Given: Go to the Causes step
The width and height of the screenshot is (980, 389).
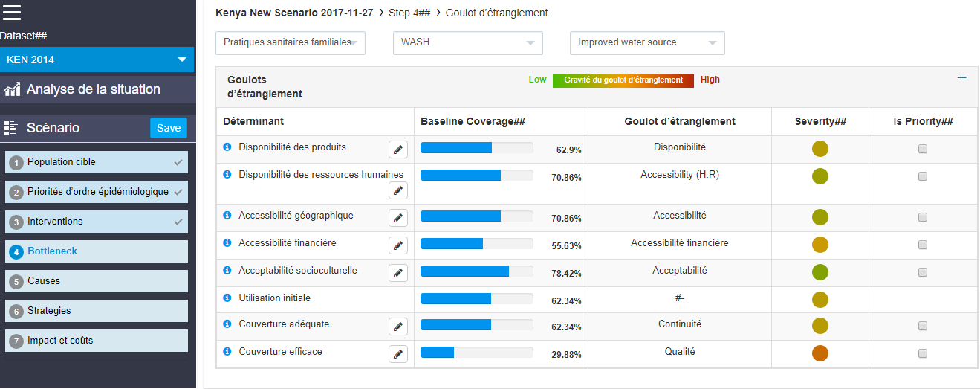Looking at the screenshot, I should pyautogui.click(x=97, y=281).
